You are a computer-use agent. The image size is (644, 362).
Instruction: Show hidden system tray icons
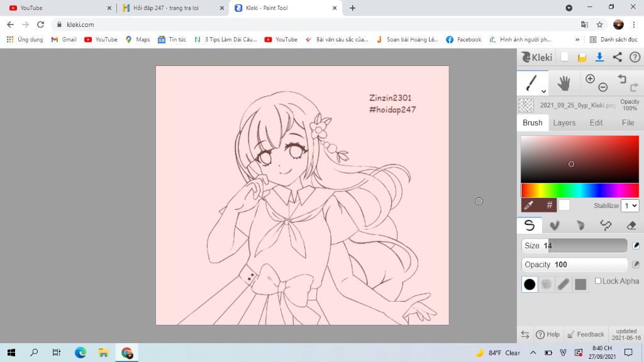click(533, 353)
